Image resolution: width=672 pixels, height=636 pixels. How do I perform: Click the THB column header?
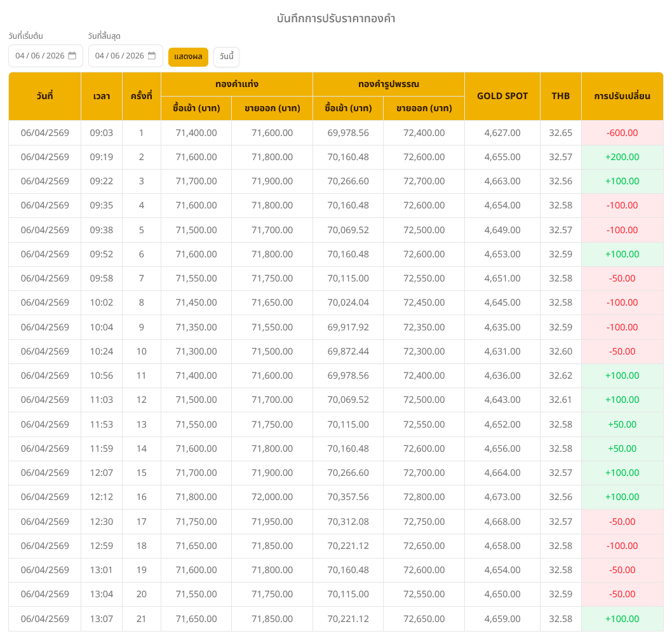(560, 97)
